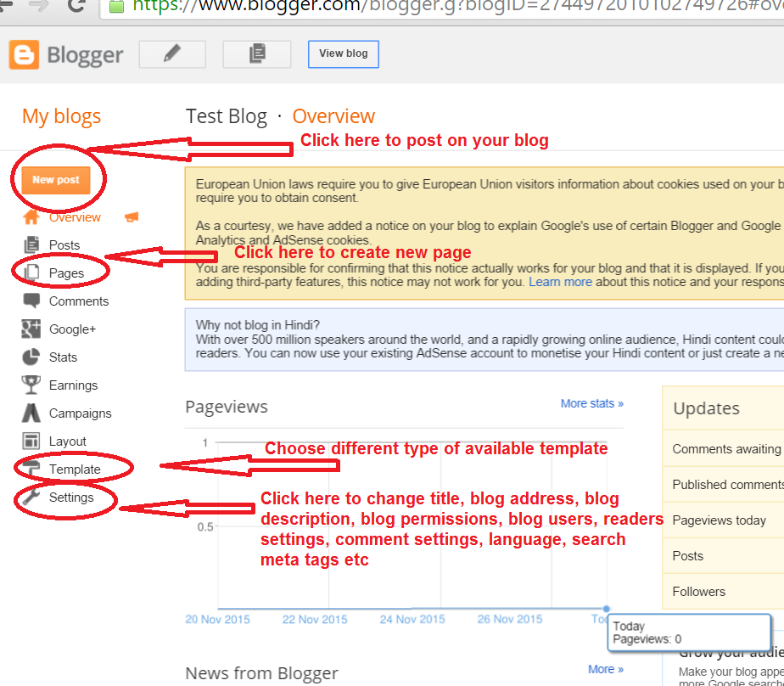The width and height of the screenshot is (784, 686).
Task: Click the More » link beside News from Blogger
Action: [606, 669]
